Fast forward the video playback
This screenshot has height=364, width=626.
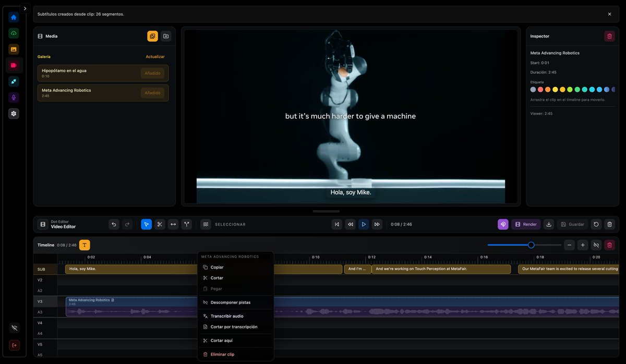tap(377, 224)
